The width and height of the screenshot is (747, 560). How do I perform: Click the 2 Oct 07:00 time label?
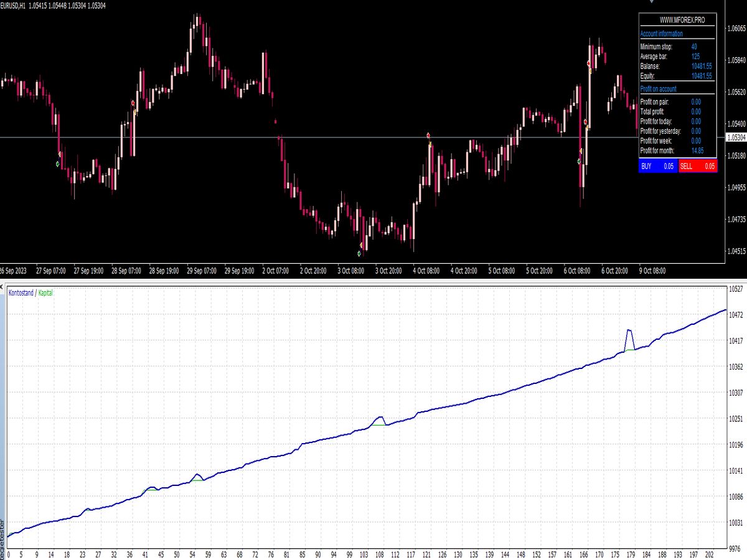(x=276, y=271)
